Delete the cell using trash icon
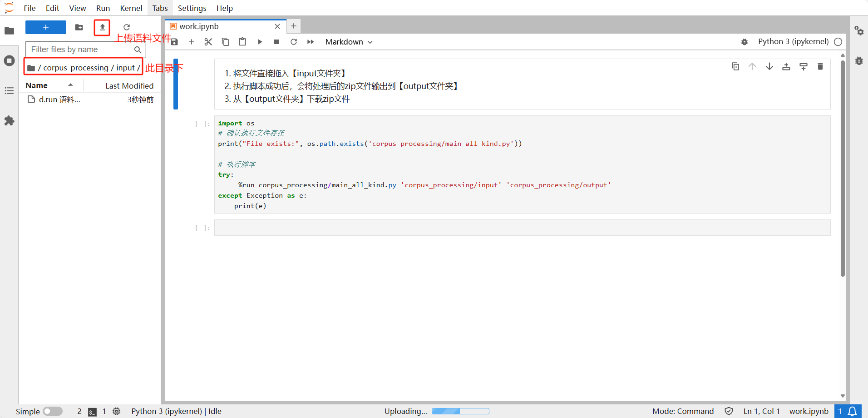 point(820,67)
